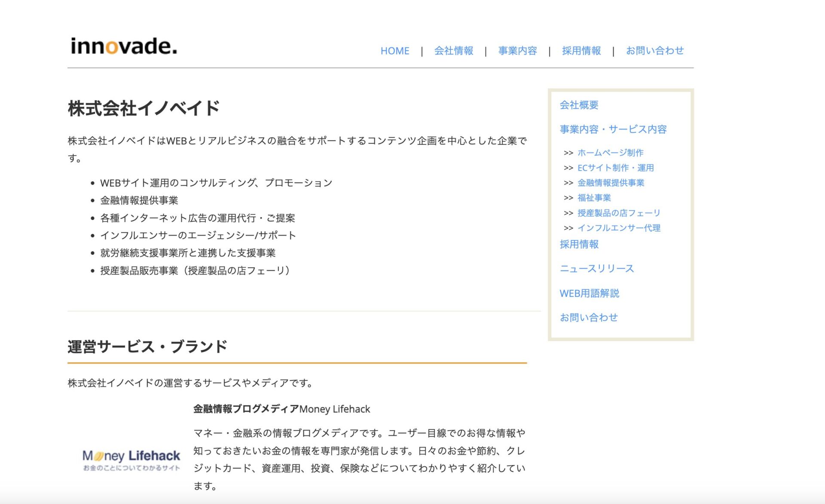Click 採用情報 in sidebar
This screenshot has width=825, height=504.
pyautogui.click(x=579, y=244)
